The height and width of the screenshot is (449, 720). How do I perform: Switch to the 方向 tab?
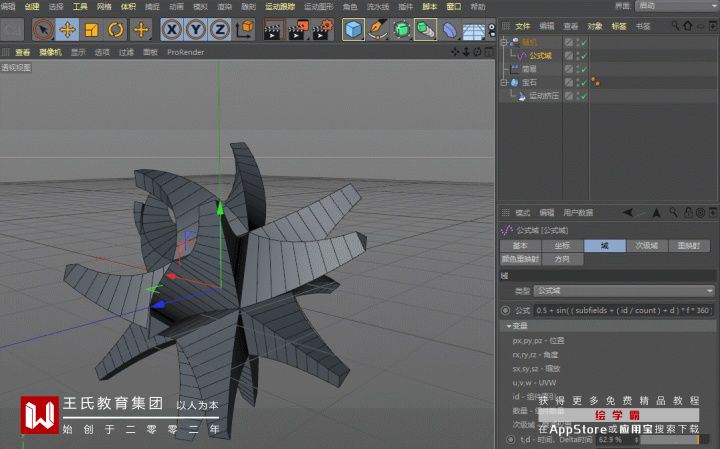(x=562, y=259)
